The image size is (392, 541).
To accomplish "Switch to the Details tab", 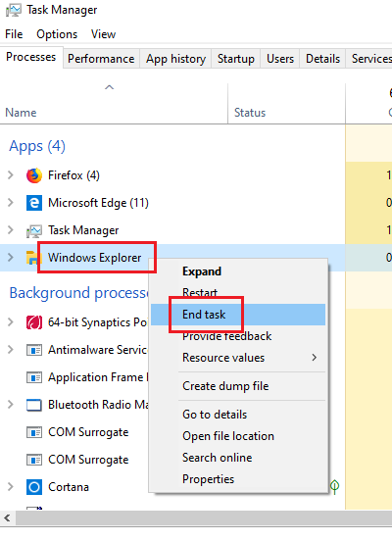I will point(323,59).
